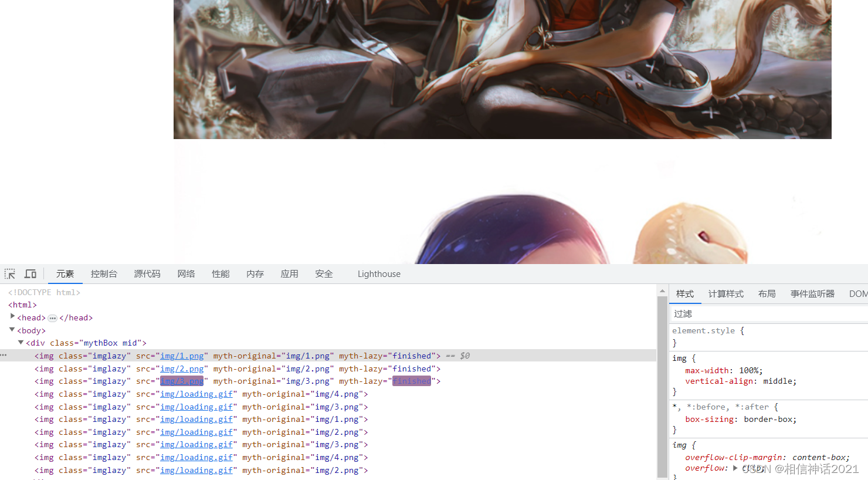
Task: Click the highlighted finished attribute value
Action: 412,381
